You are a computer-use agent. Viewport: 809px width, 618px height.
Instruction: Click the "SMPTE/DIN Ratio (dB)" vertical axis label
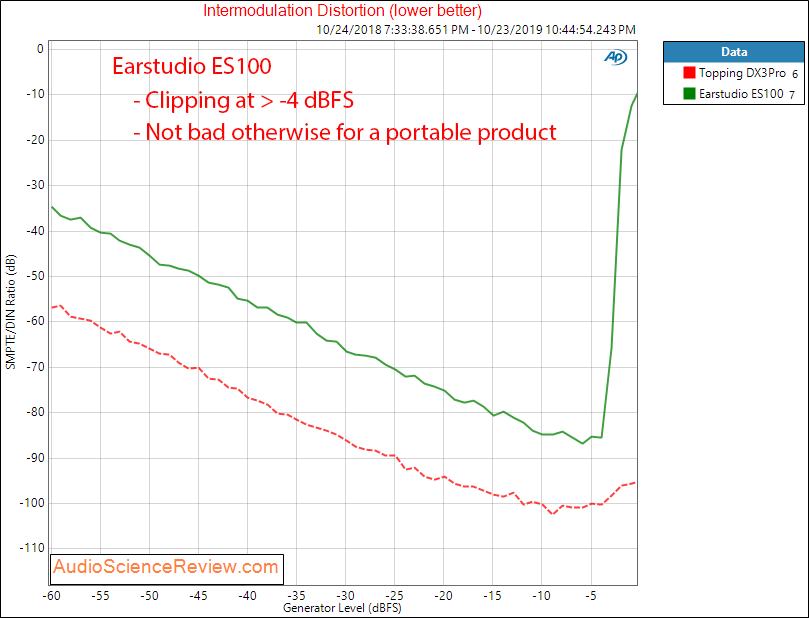tap(11, 312)
